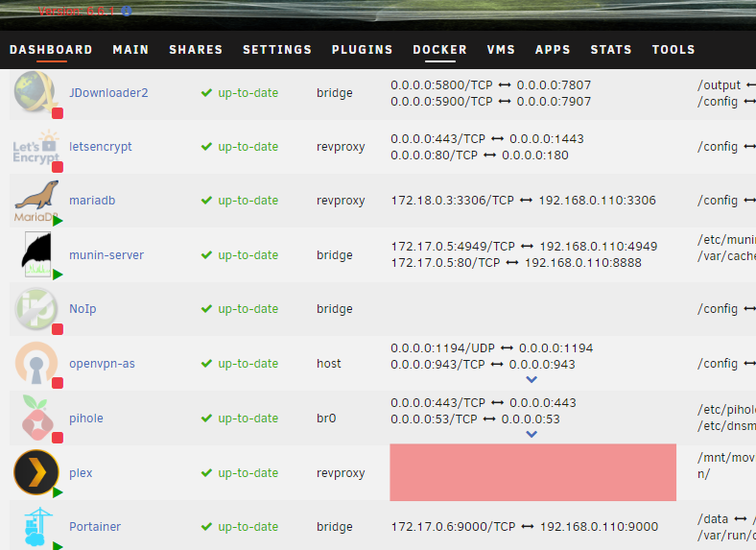Go to the Settings tab
This screenshot has width=756, height=550.
[x=277, y=50]
